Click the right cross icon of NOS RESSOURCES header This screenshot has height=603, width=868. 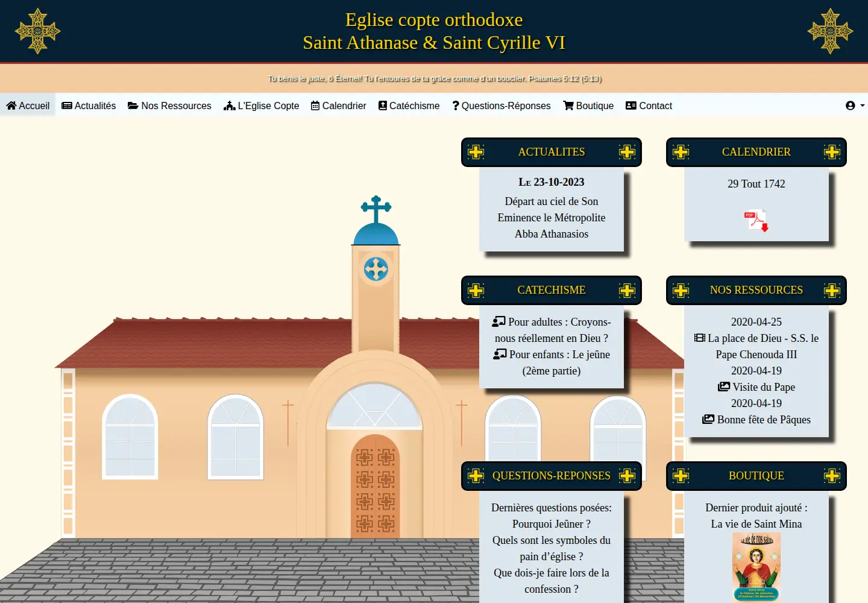[832, 290]
